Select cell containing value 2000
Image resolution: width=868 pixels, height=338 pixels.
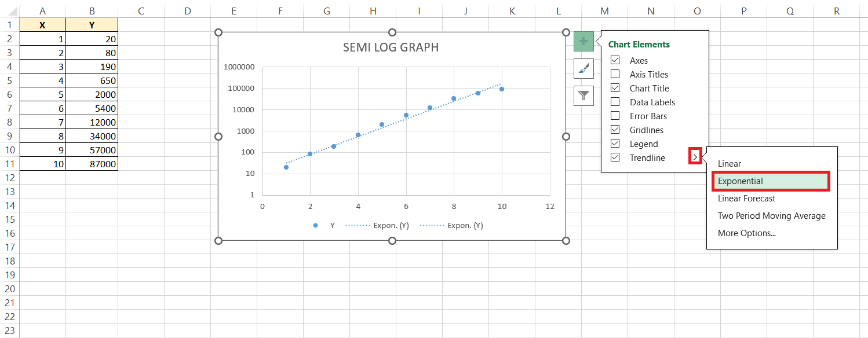92,94
